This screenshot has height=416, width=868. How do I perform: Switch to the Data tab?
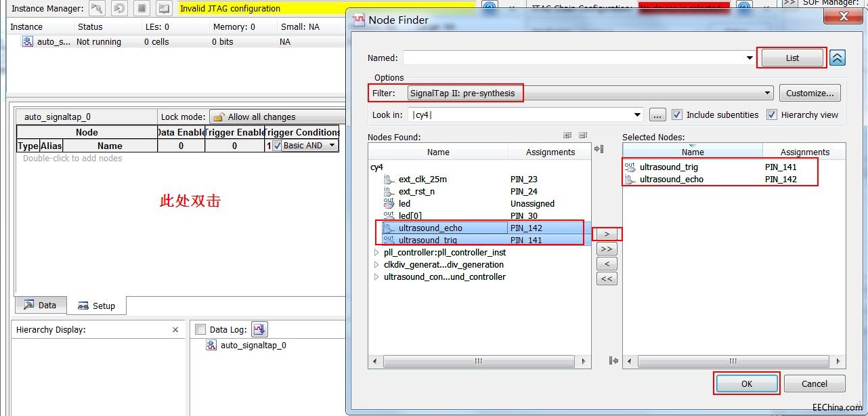point(40,306)
